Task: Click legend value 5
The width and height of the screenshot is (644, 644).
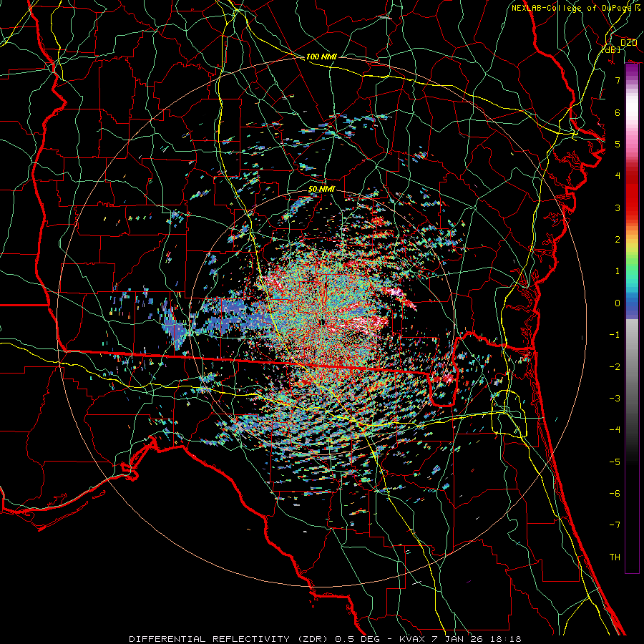Action: pyautogui.click(x=618, y=144)
